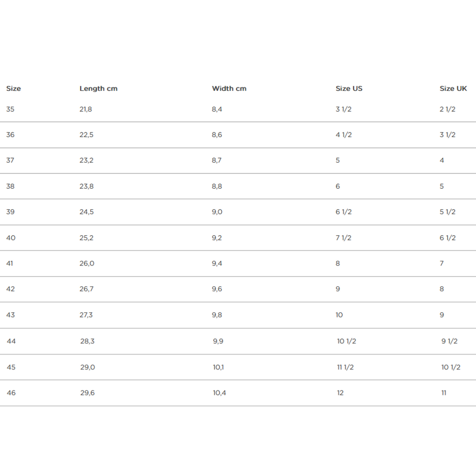Click the size 43 row label
476x476 pixels.
[x=10, y=315]
